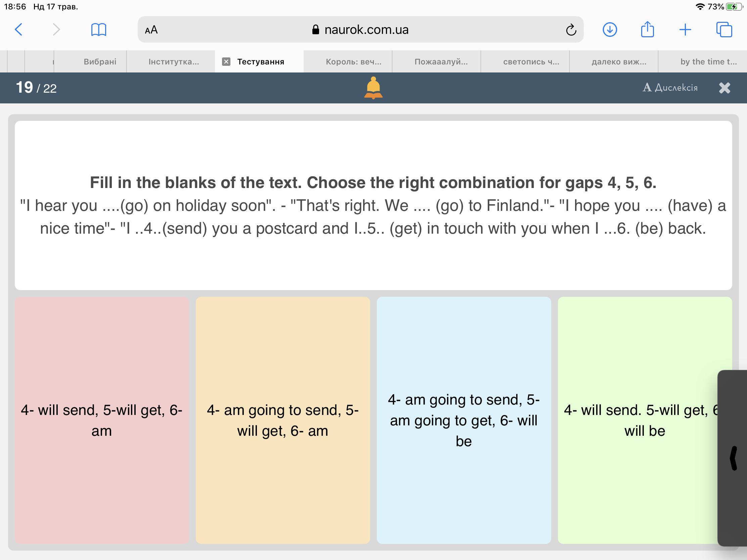Tap the naurok.com.ua address field
747x560 pixels.
pyautogui.click(x=366, y=30)
